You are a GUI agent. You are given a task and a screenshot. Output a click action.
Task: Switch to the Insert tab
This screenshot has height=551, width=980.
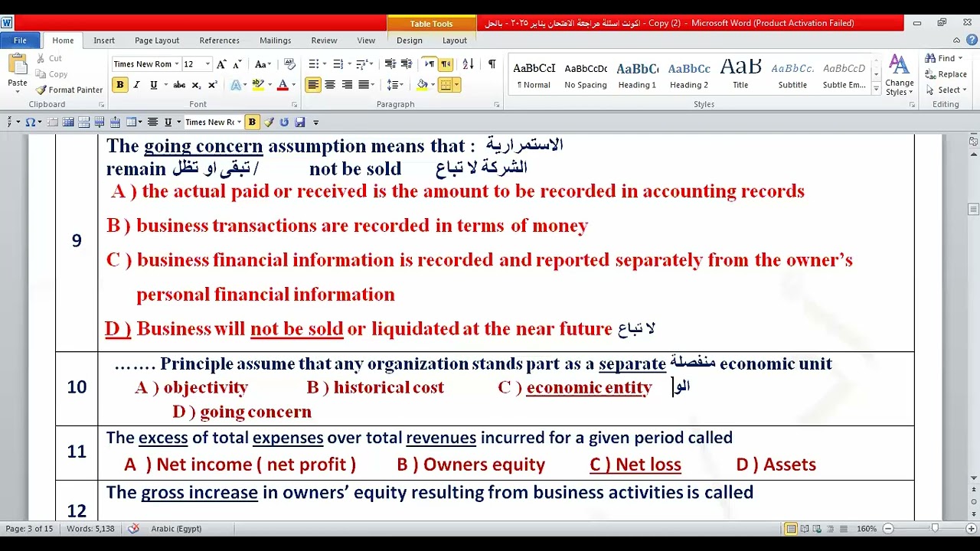104,41
